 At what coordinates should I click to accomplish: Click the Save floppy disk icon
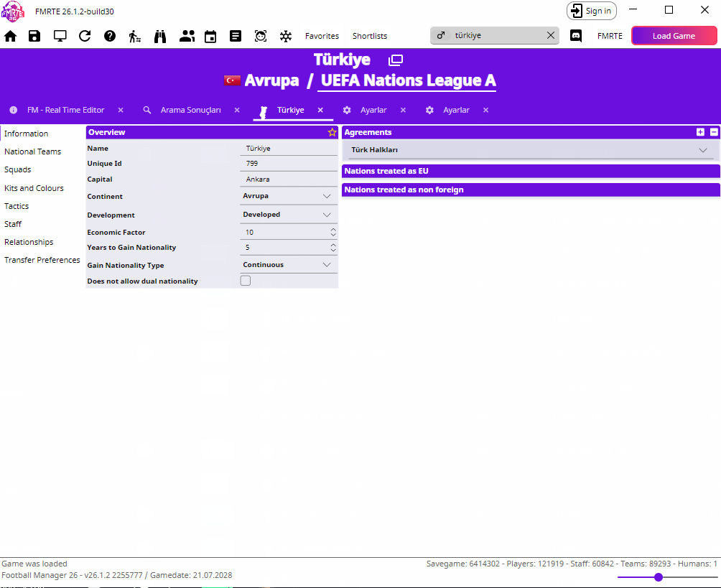pos(34,36)
